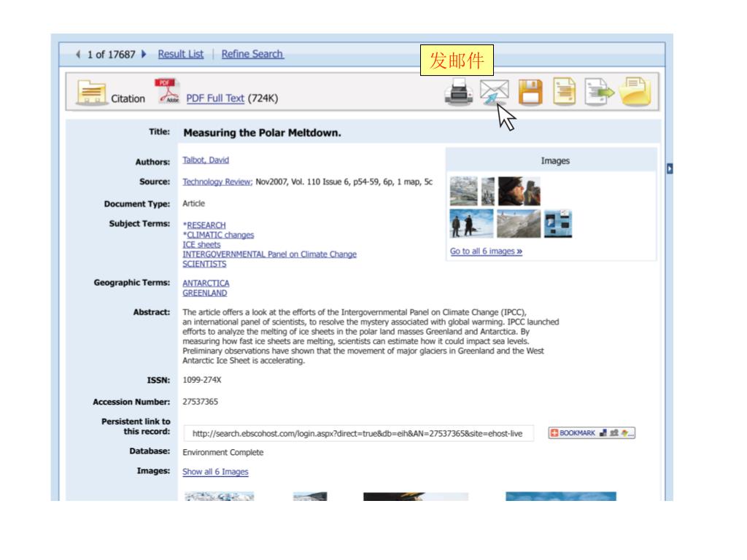Open the PDF Full Text link
The width and height of the screenshot is (747, 560).
point(215,98)
